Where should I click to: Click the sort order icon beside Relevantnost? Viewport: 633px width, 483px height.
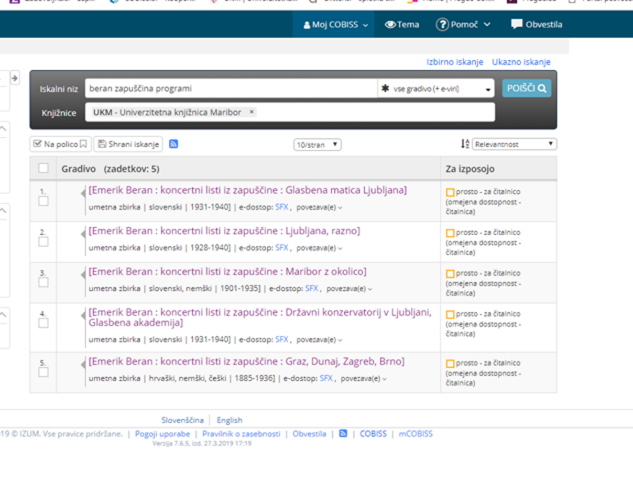coord(465,144)
